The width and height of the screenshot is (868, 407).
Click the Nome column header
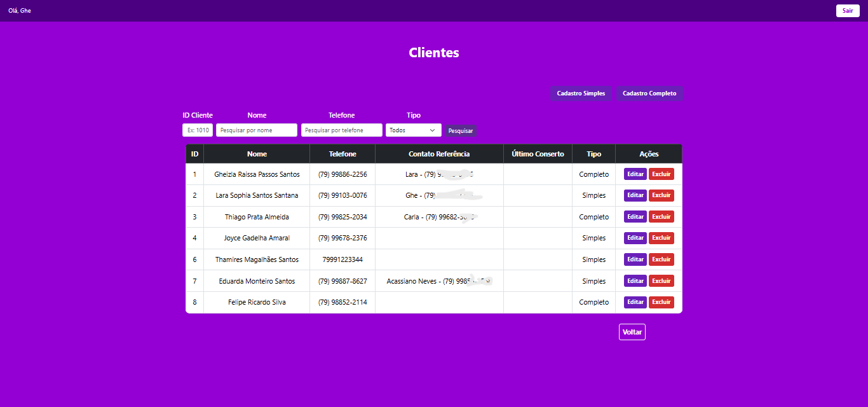tap(257, 154)
